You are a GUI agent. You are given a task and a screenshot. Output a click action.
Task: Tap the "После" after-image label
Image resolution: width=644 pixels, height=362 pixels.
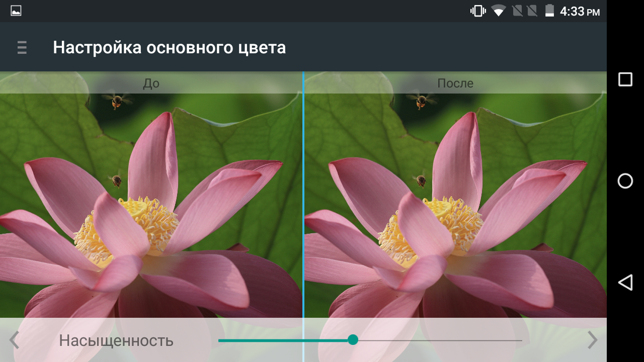pos(455,83)
